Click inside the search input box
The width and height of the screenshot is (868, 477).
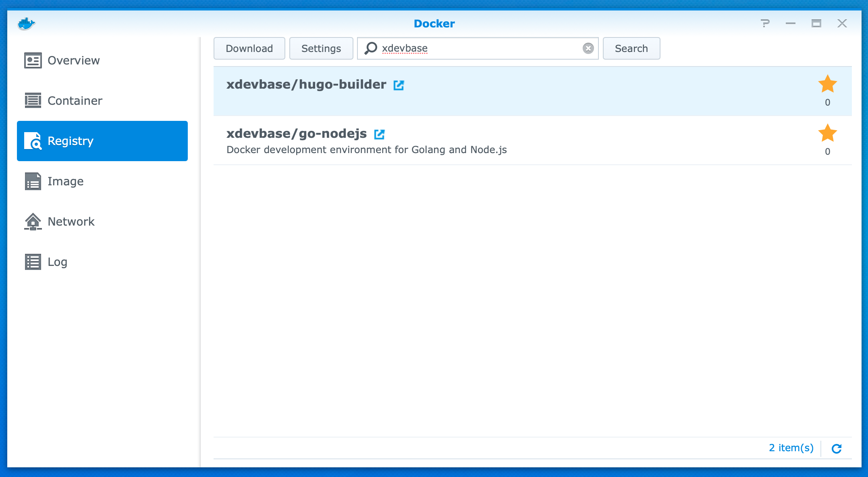(x=463, y=48)
